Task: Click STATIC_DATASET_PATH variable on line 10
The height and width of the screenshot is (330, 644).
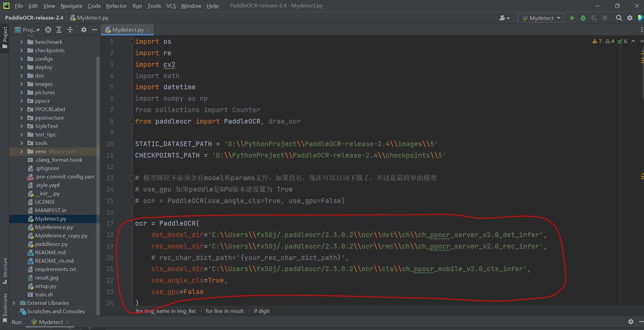Action: coord(173,144)
